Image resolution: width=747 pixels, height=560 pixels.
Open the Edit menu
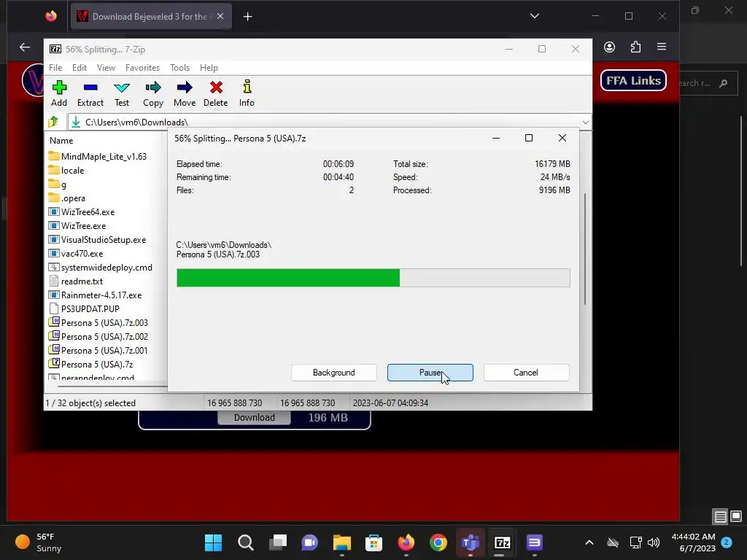(79, 68)
